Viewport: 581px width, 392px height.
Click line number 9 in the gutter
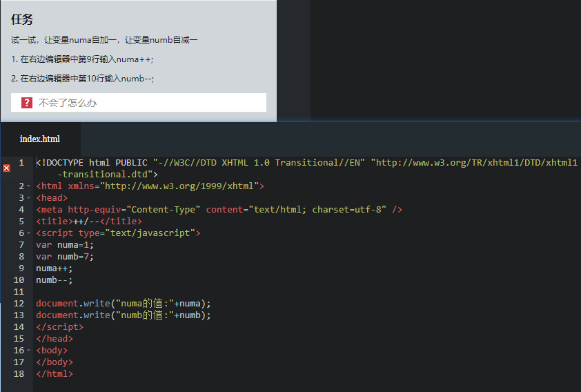[21, 268]
